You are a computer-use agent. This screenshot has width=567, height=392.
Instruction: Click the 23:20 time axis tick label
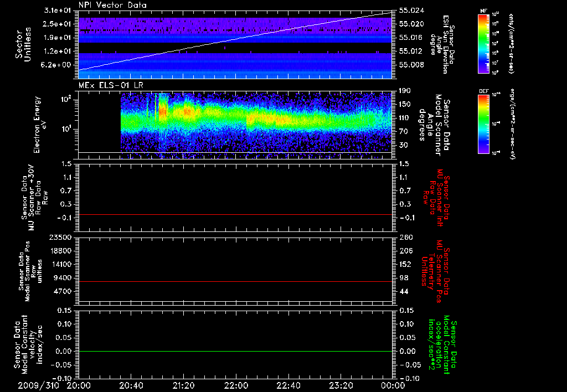coord(341,384)
